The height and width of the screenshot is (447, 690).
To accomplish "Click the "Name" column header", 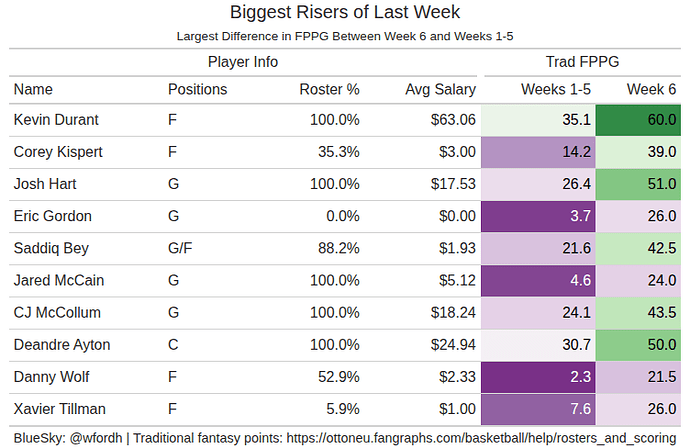I will tap(33, 89).
